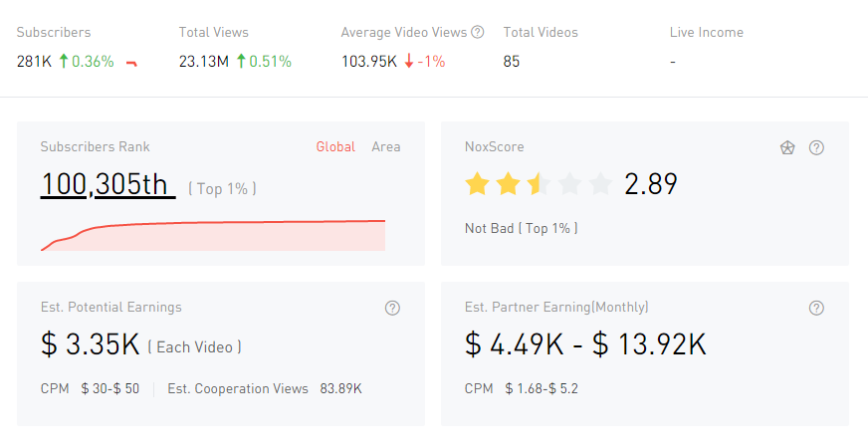This screenshot has height=448, width=868.
Task: Click the NoxScore badge icon
Action: tap(787, 147)
